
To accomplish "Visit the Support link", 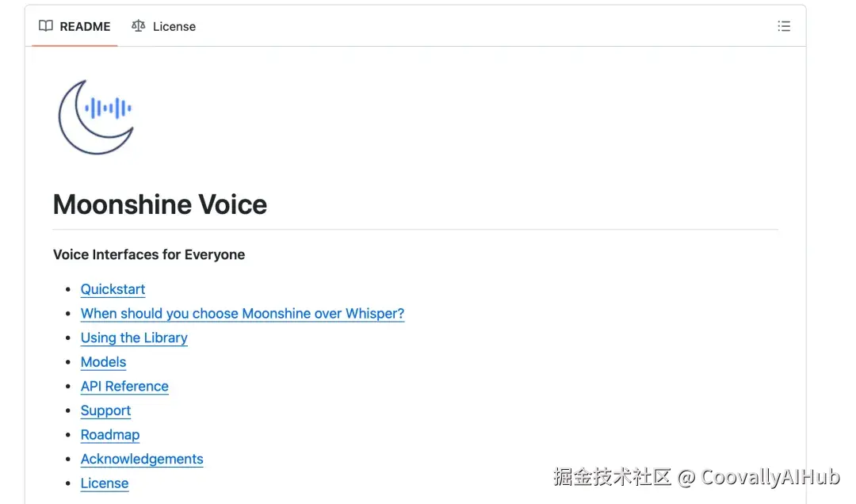I will pyautogui.click(x=105, y=410).
